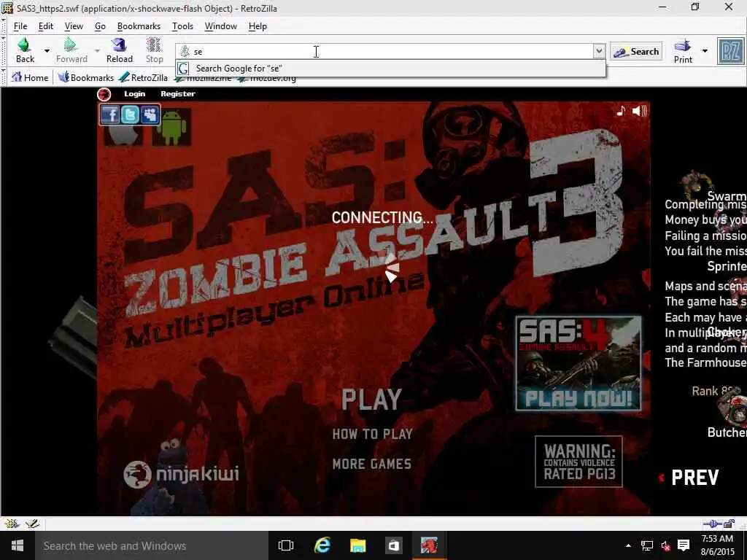Screen dimensions: 747x560
Task: Click the security padlock status icon
Action: tap(729, 524)
